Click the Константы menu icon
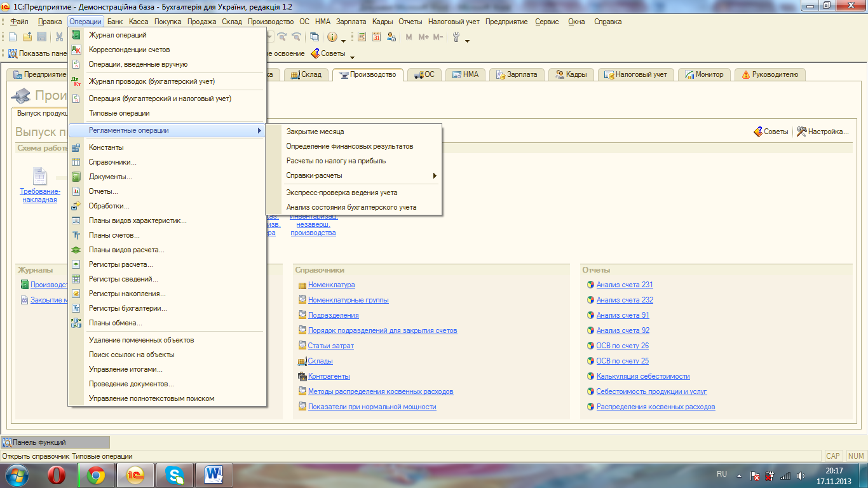The image size is (868, 488). [x=76, y=147]
